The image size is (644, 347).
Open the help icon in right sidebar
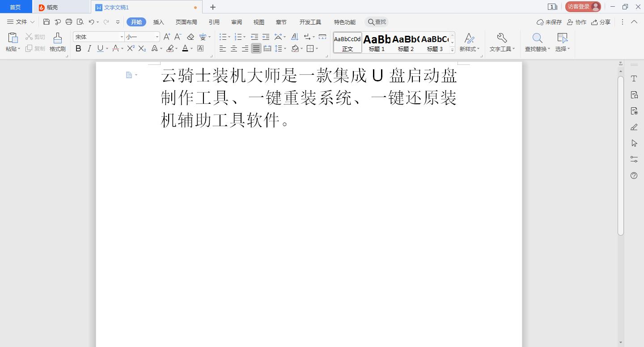click(634, 175)
